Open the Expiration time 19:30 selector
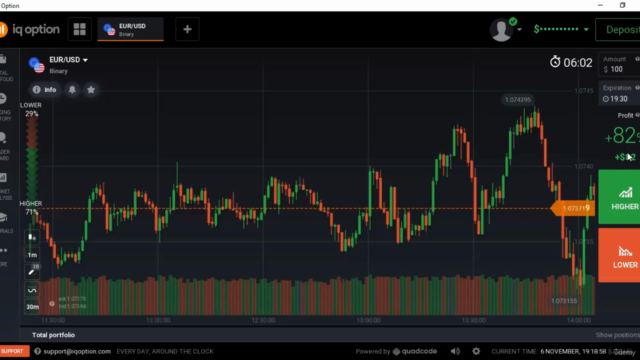This screenshot has height=360, width=640. [620, 93]
